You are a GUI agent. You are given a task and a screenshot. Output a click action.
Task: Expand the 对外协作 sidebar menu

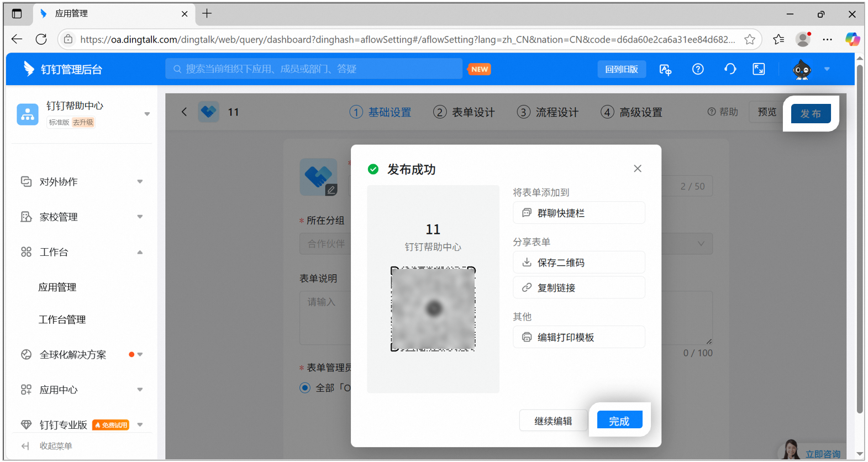click(x=140, y=181)
